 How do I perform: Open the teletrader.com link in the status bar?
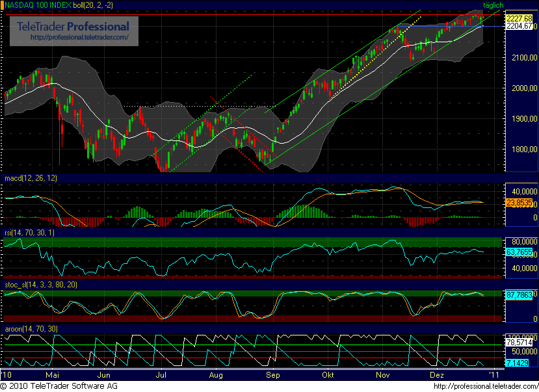coord(486,385)
